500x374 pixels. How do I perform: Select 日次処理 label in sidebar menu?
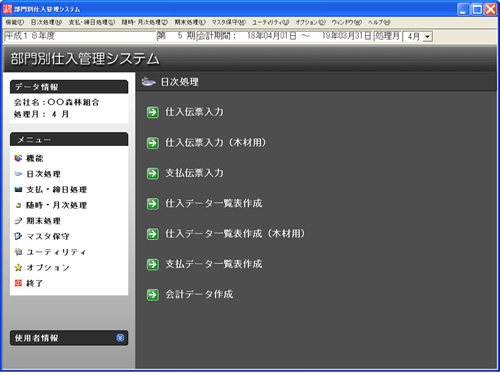pos(43,174)
